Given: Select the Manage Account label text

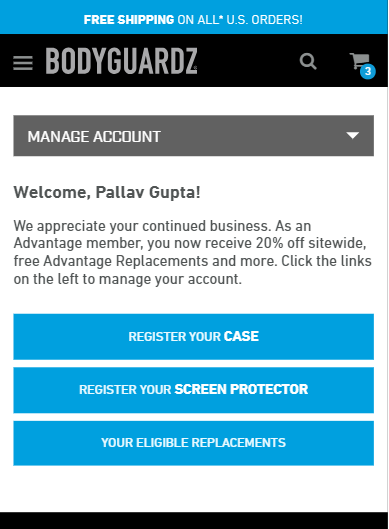Looking at the screenshot, I should click(94, 137).
